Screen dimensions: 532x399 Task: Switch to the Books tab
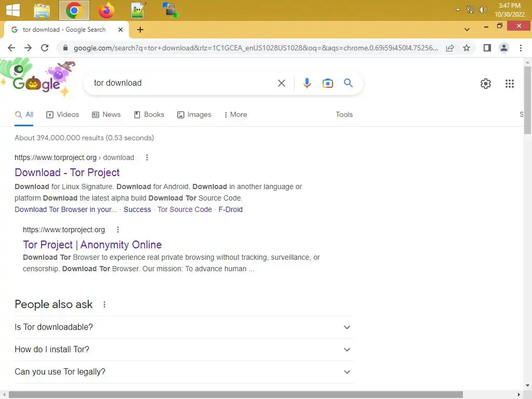tap(149, 115)
